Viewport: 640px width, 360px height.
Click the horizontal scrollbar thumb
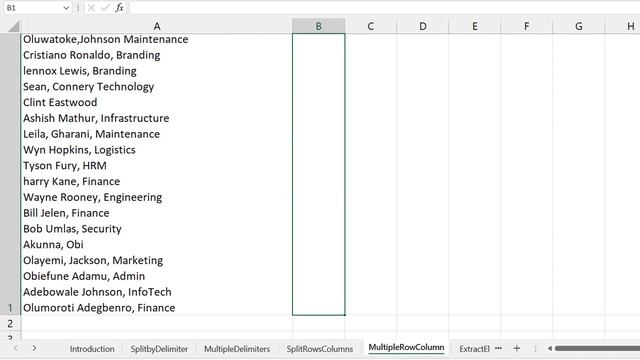click(597, 349)
